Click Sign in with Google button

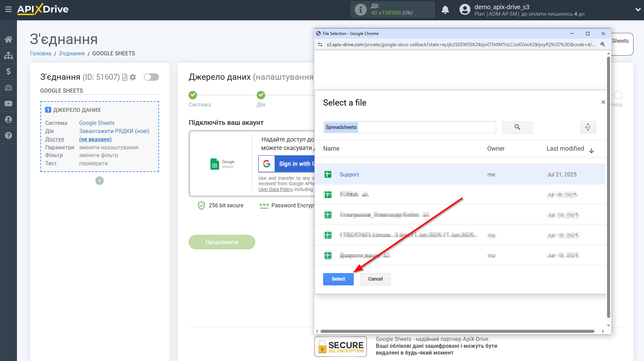coord(287,164)
